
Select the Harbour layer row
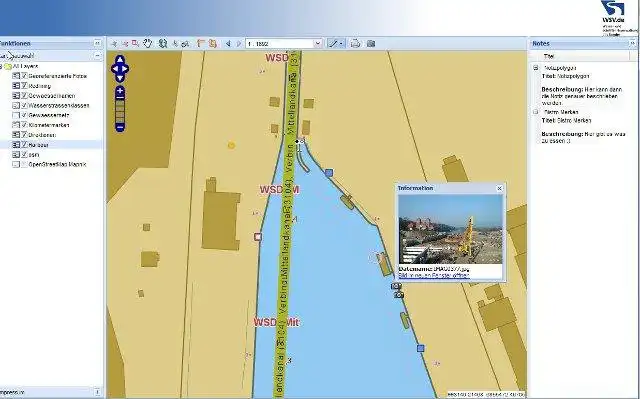(51, 145)
